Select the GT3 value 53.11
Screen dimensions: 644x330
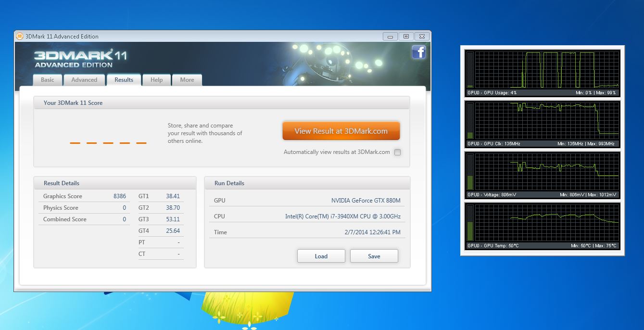173,219
